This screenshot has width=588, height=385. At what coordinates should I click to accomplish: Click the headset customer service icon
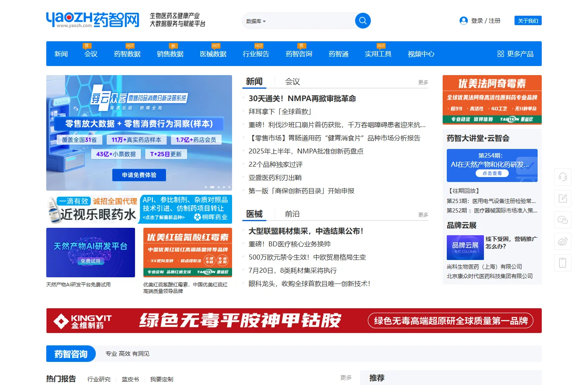[562, 177]
